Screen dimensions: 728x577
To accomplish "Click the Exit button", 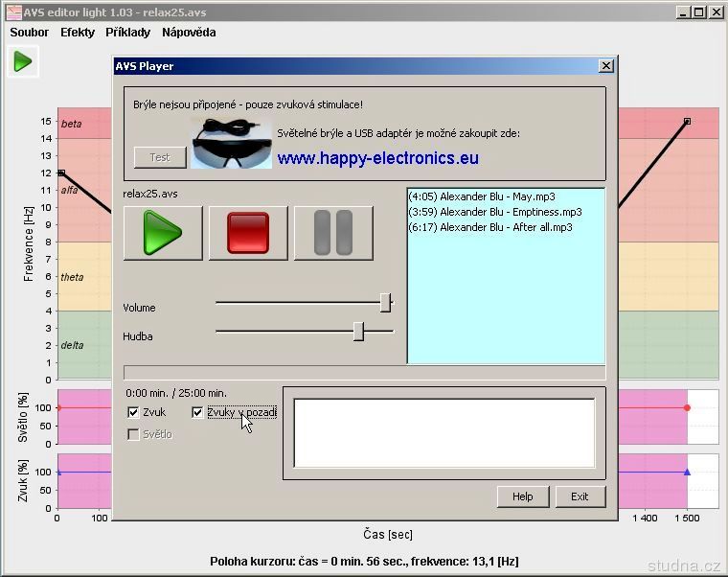I will [580, 496].
